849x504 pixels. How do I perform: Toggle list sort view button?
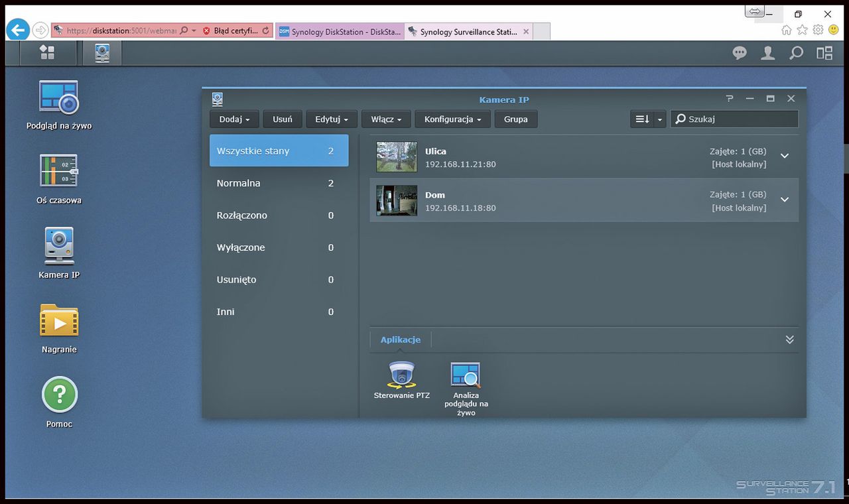pos(642,119)
